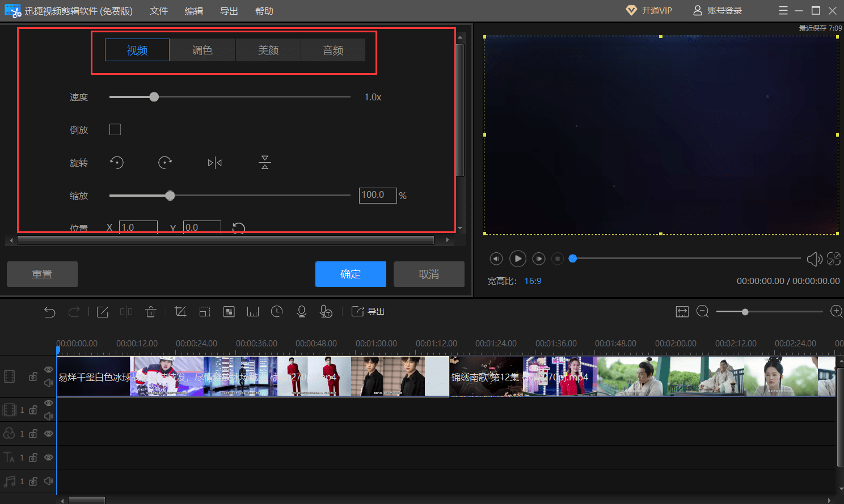Viewport: 844px width, 504px height.
Task: Click the delete trash can icon
Action: pos(150,312)
